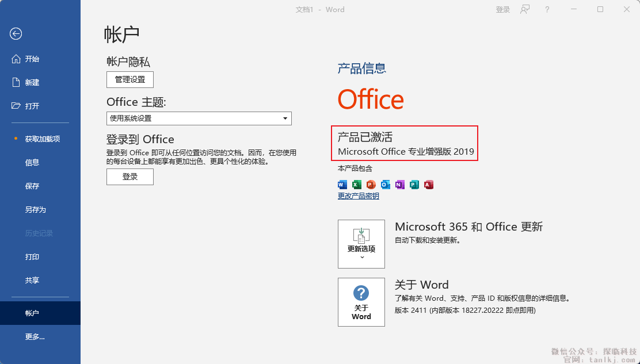Select 保存 in the sidebar
The width and height of the screenshot is (640, 364).
point(40,186)
